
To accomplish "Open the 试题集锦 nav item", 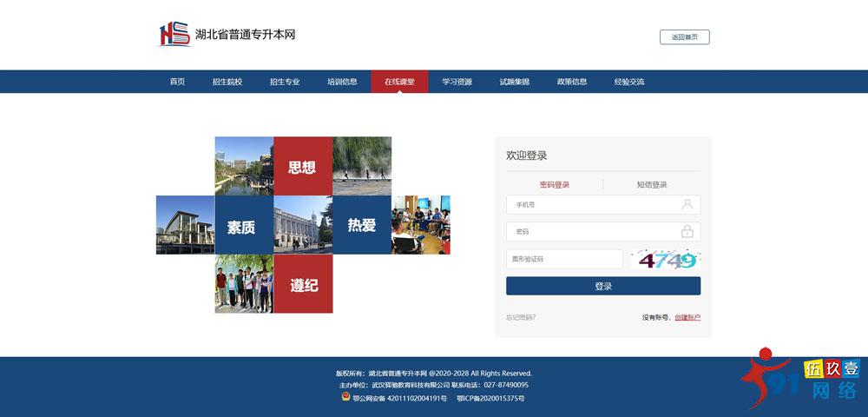I will [x=514, y=82].
